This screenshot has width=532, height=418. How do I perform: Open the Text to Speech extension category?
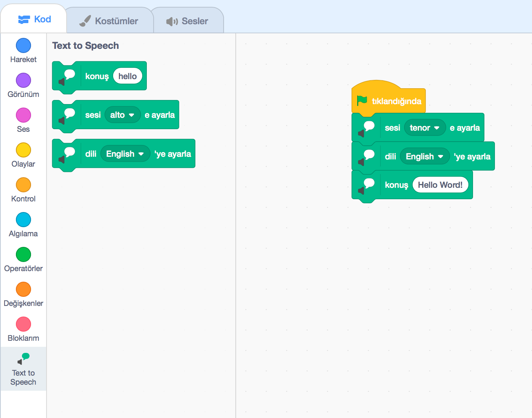point(23,369)
